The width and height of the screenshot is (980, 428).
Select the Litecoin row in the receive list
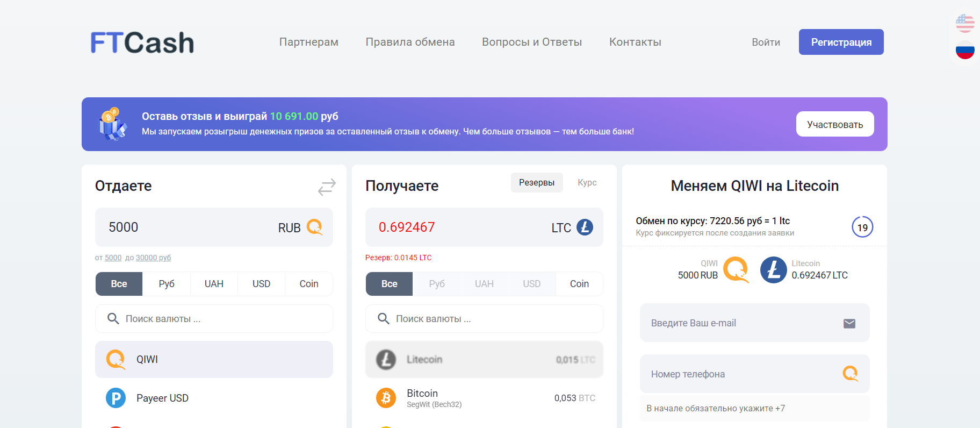click(x=484, y=359)
